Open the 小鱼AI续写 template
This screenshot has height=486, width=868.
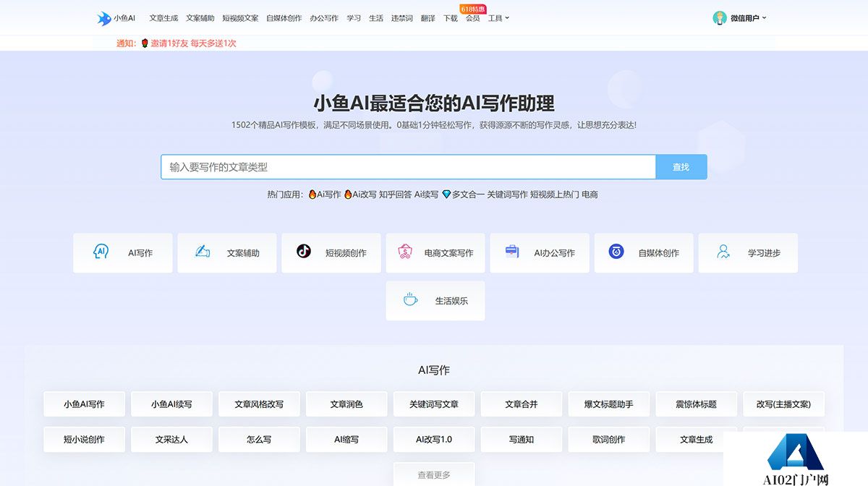(171, 404)
